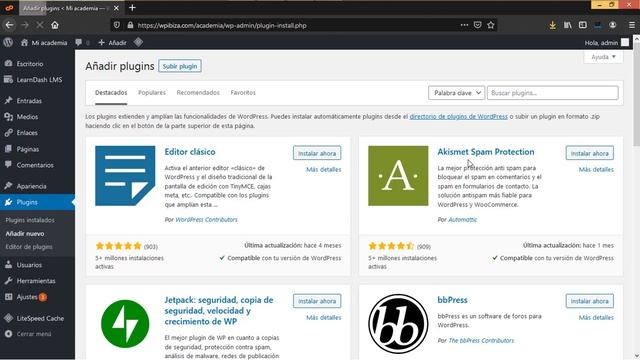
Task: Open a new browser tab
Action: (x=132, y=8)
